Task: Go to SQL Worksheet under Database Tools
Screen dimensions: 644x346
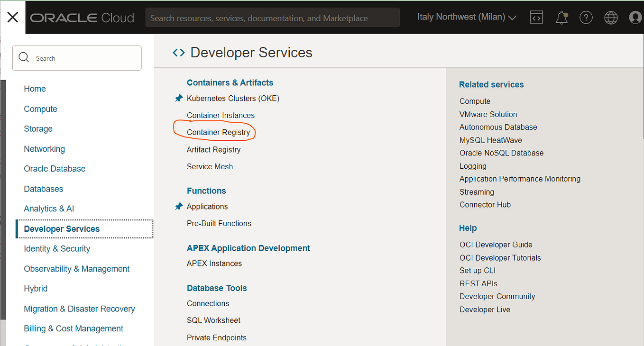Action: (213, 320)
